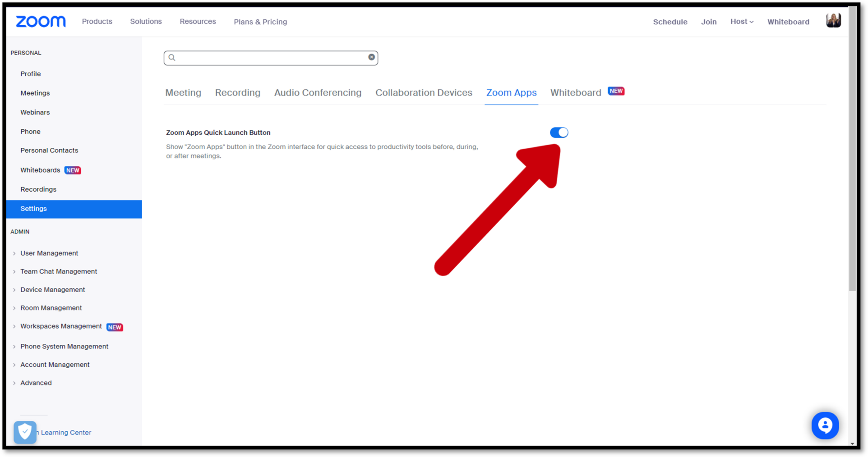This screenshot has height=457, width=868.
Task: Switch to the Audio Conferencing tab
Action: tap(318, 93)
